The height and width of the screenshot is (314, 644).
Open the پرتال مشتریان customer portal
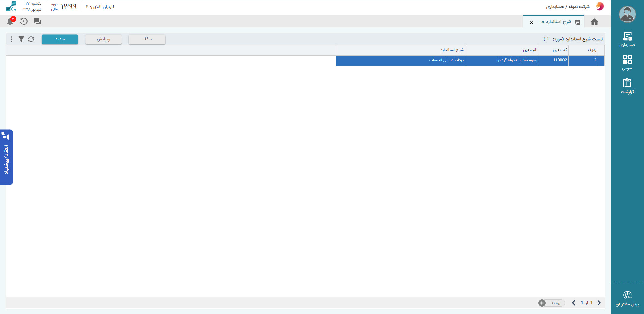[x=627, y=299]
